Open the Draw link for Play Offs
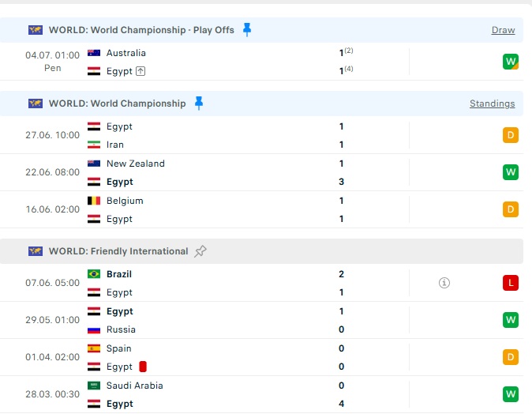 [x=503, y=30]
